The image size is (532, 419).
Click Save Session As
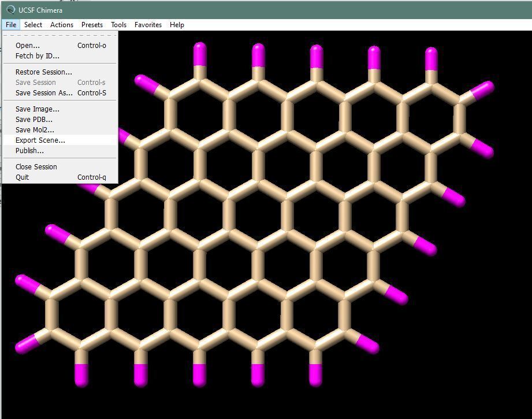coord(43,92)
